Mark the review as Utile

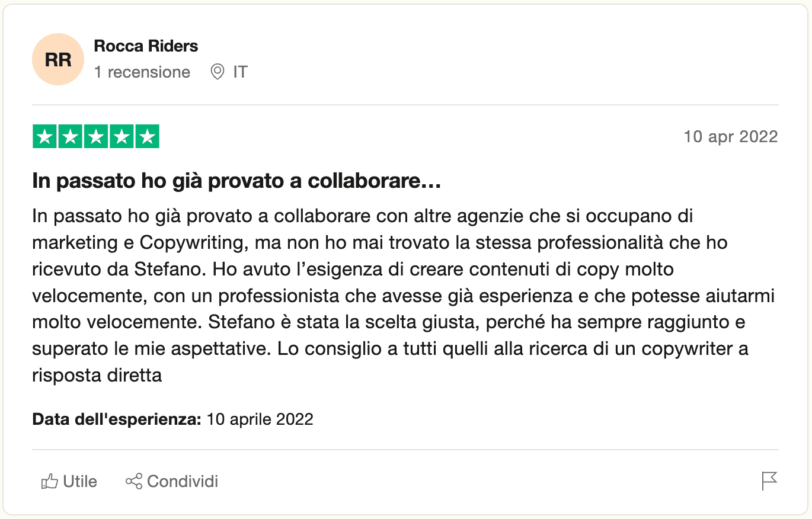[69, 482]
